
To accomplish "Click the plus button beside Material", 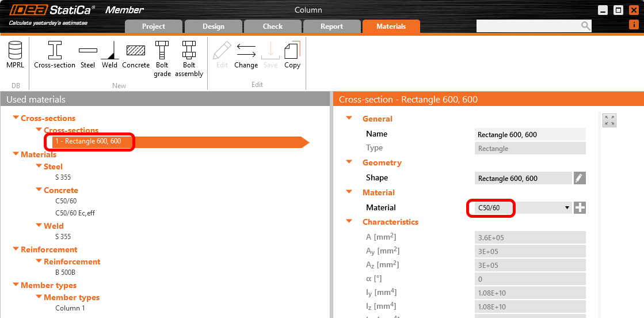I will [580, 208].
